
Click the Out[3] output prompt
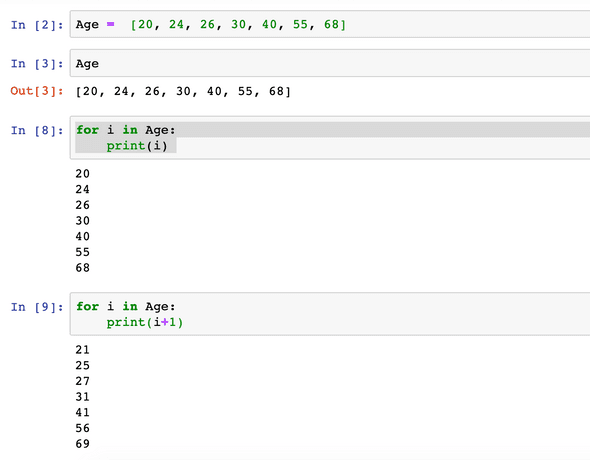37,91
